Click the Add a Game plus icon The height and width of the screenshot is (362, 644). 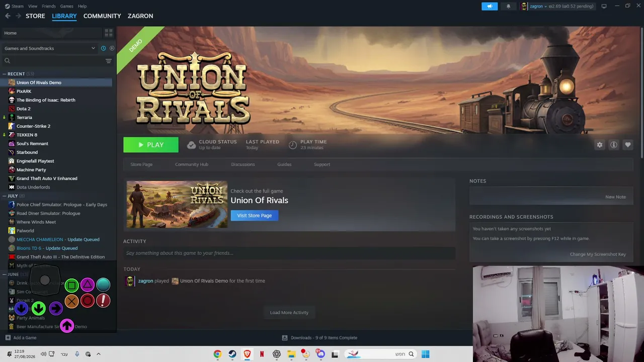click(8, 338)
